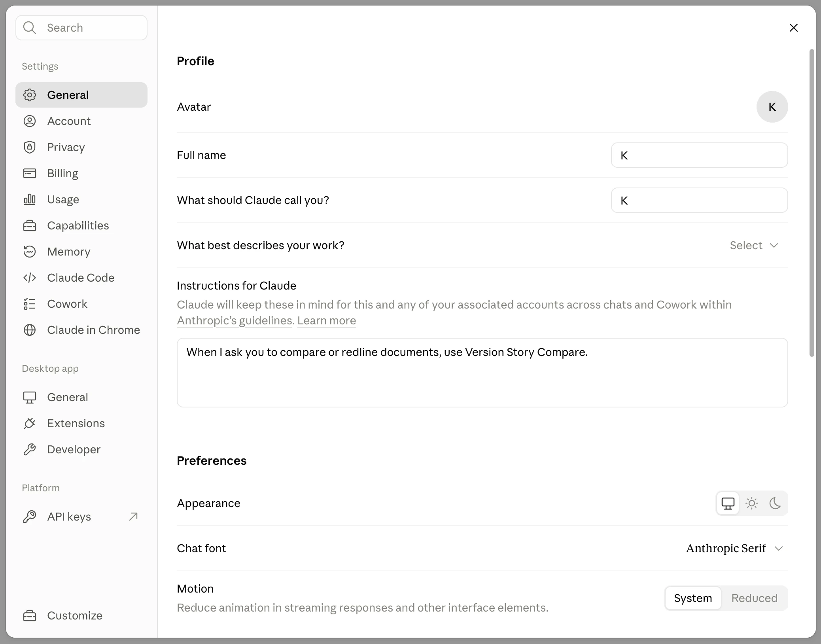The width and height of the screenshot is (821, 644).
Task: Click the Billing card icon
Action: 30,173
